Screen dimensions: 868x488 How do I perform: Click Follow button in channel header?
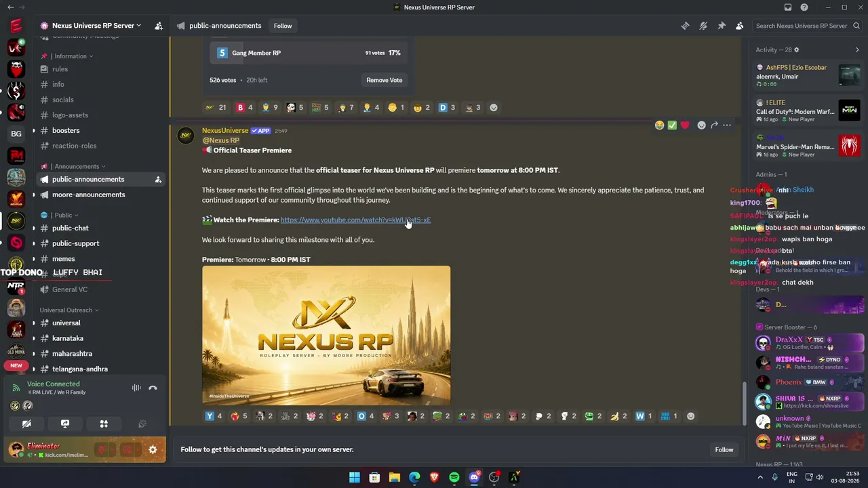click(283, 26)
